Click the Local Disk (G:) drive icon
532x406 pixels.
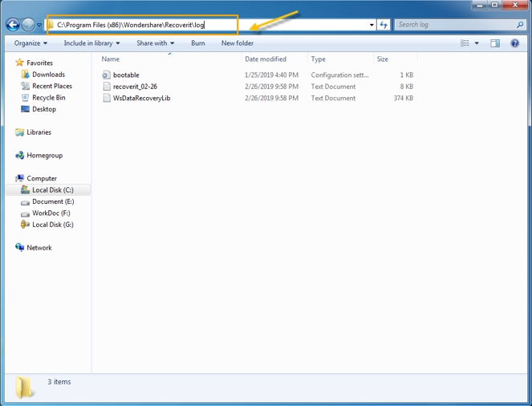[x=25, y=224]
